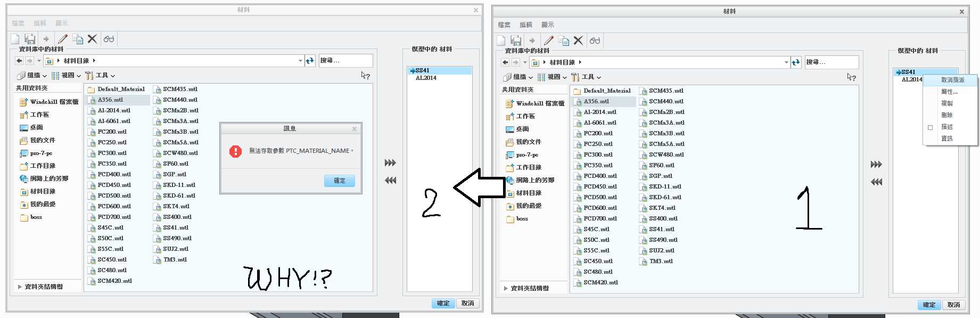Open the 視圖 dropdown in left window
980x318 pixels.
[x=66, y=76]
